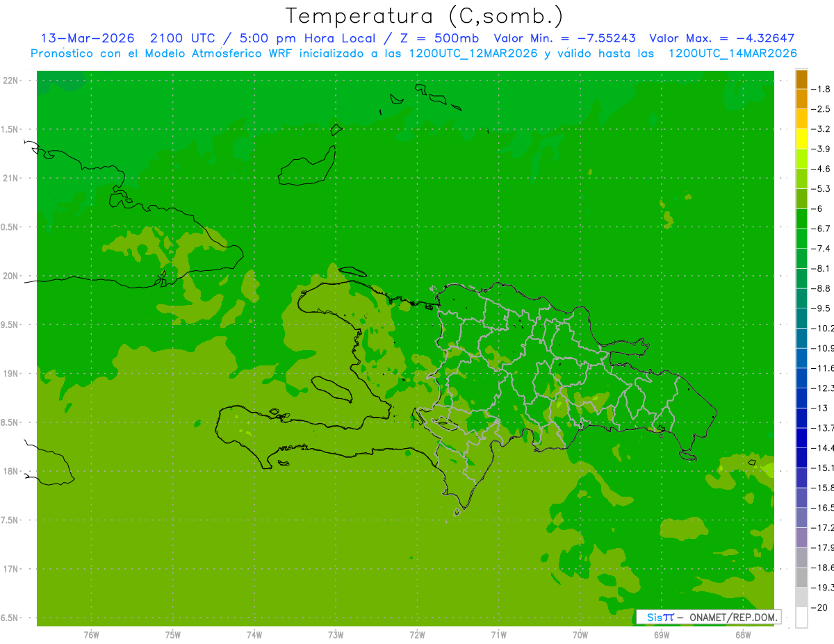Click the "-19.3" colorbar label
The height and width of the screenshot is (644, 834).
(x=823, y=587)
